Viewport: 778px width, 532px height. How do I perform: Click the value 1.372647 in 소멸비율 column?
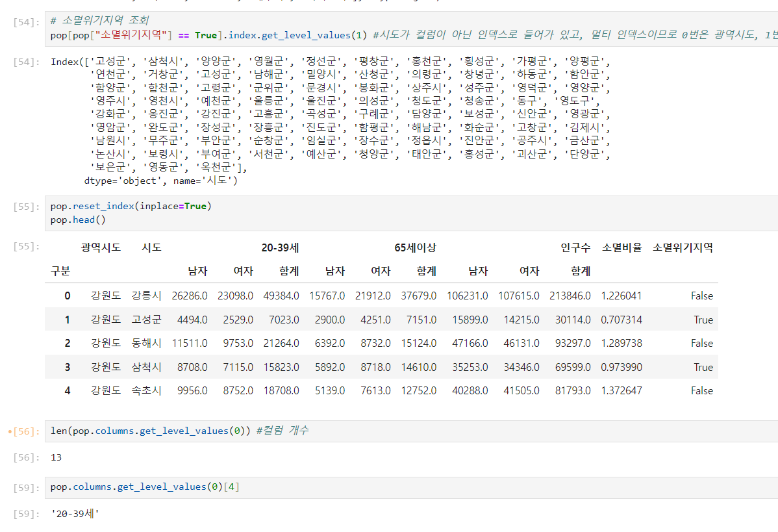pos(621,390)
